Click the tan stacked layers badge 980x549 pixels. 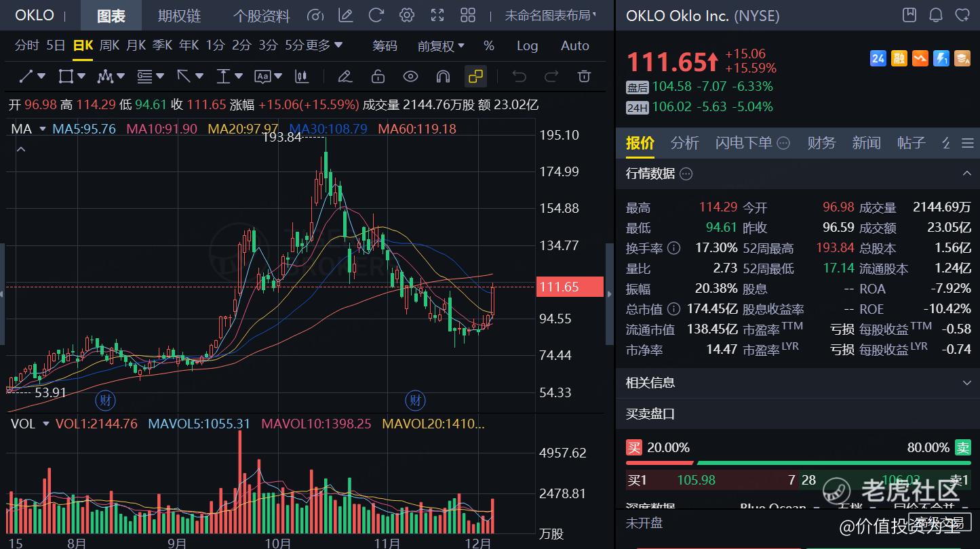click(962, 59)
